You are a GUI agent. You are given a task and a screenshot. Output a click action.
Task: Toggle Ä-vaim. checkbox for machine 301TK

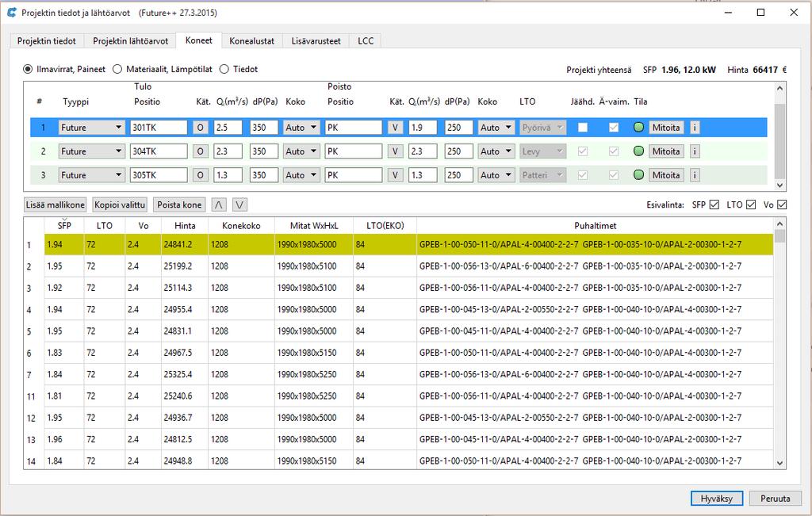614,128
